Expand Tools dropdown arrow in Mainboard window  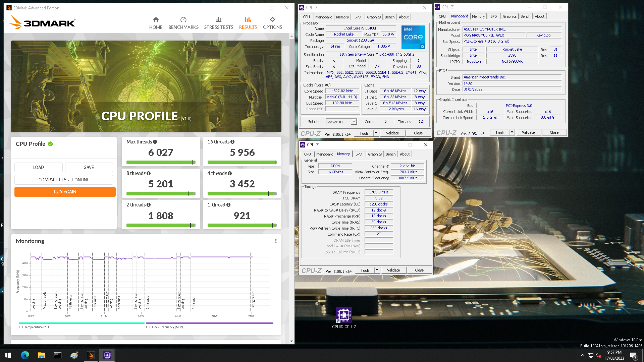pyautogui.click(x=512, y=132)
